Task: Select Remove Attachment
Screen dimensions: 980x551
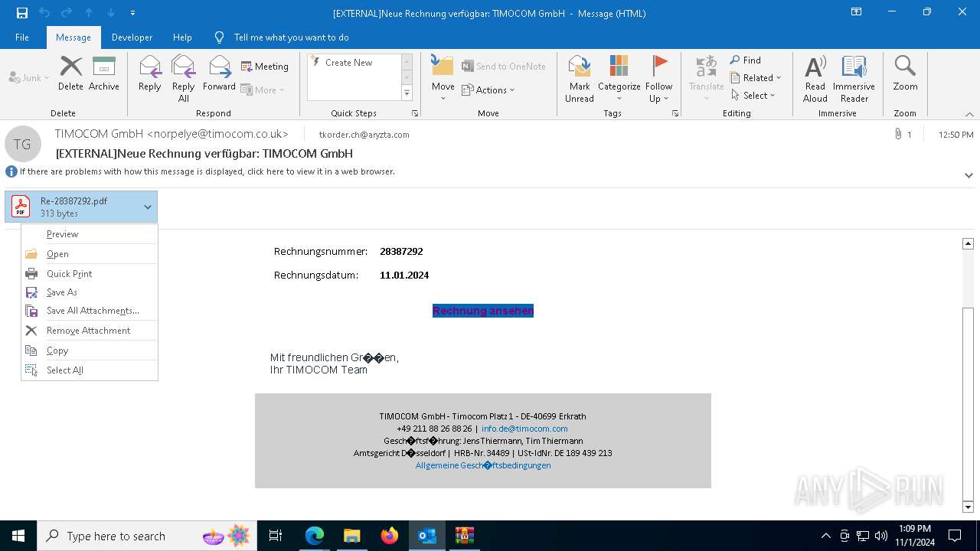Action: (x=90, y=331)
